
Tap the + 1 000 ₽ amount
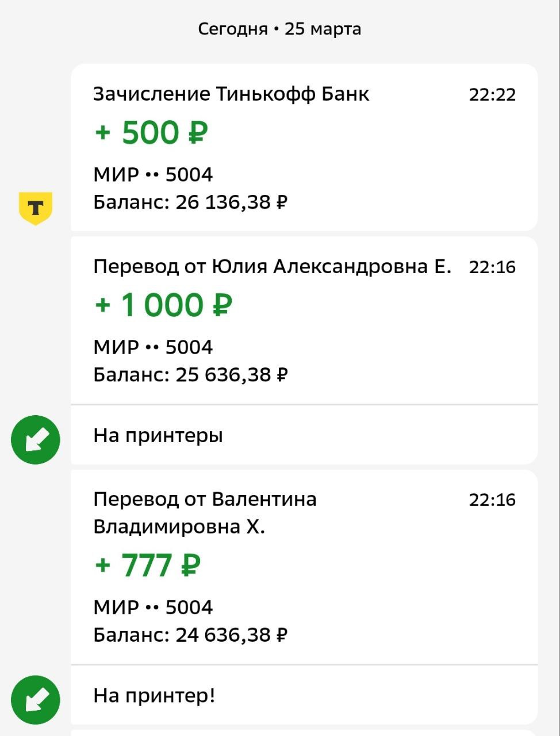pos(163,305)
